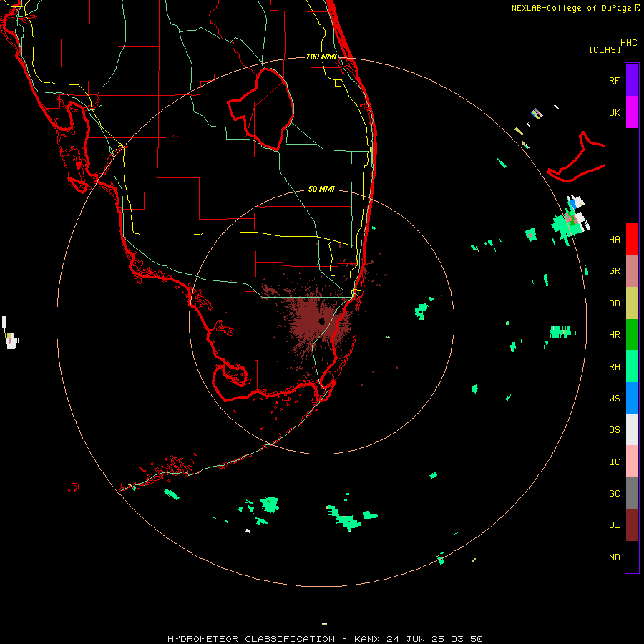This screenshot has width=644, height=644.
Task: Click the DS white legend swatch
Action: 632,429
